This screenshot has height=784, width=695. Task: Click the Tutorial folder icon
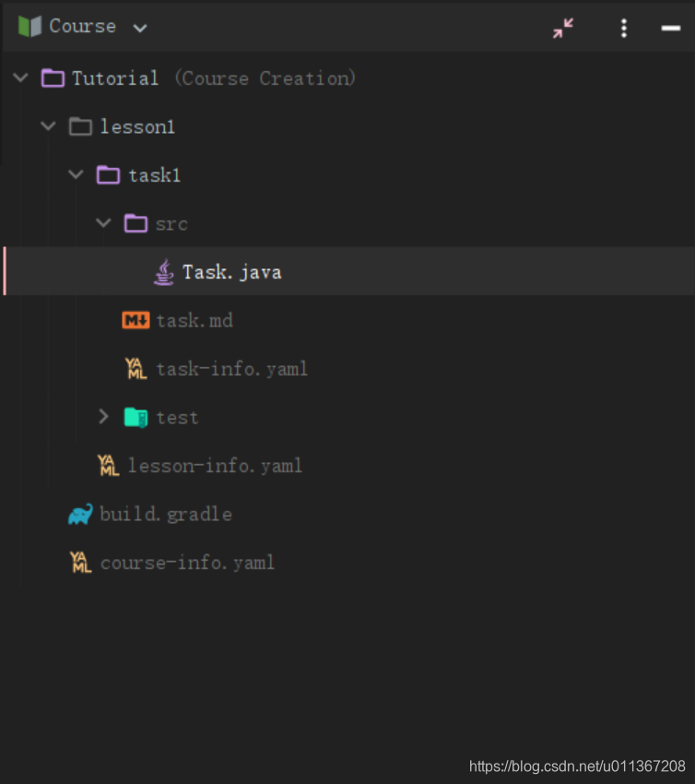pos(53,78)
